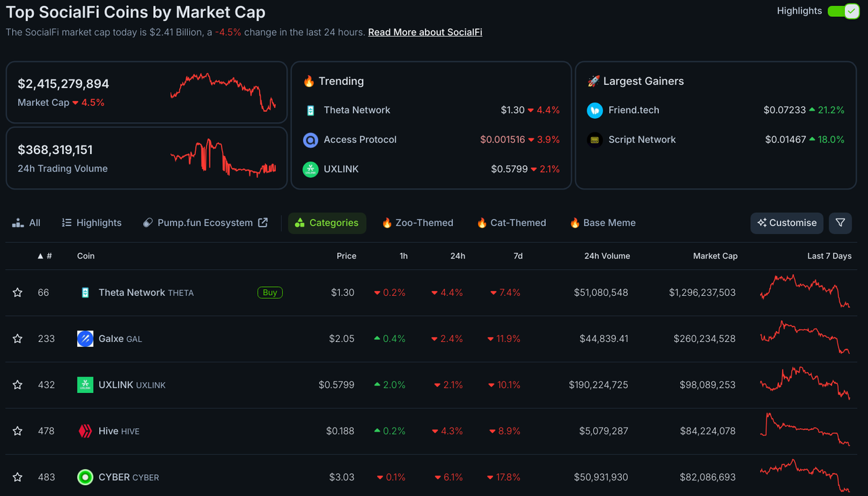Open the Galxe GAL coin page
Image resolution: width=868 pixels, height=496 pixels.
[120, 339]
